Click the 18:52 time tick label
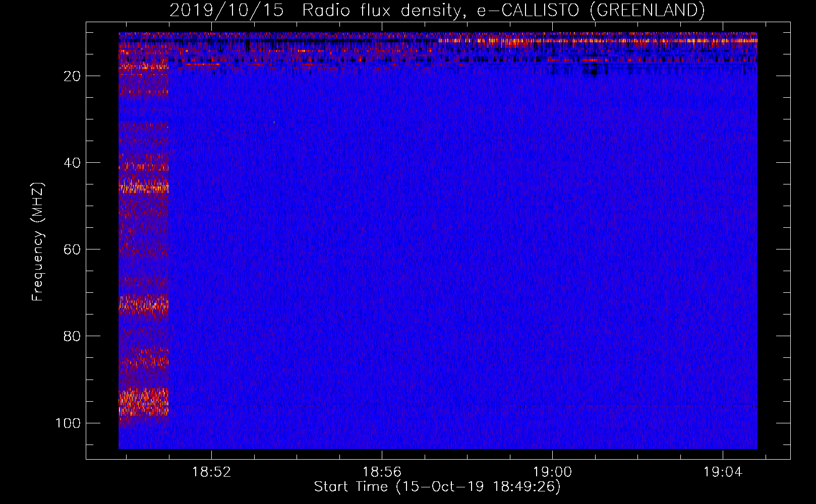 point(212,472)
